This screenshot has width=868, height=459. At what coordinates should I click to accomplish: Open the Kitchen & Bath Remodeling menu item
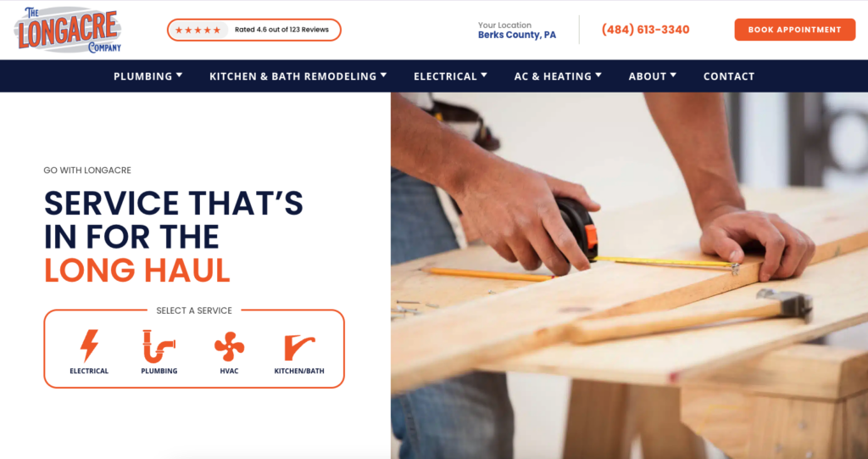click(292, 76)
